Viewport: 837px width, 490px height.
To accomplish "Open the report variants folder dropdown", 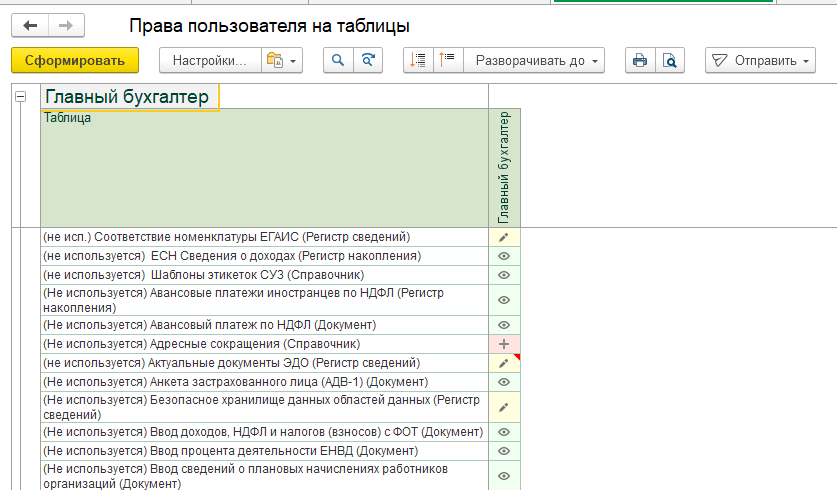I will (x=281, y=61).
